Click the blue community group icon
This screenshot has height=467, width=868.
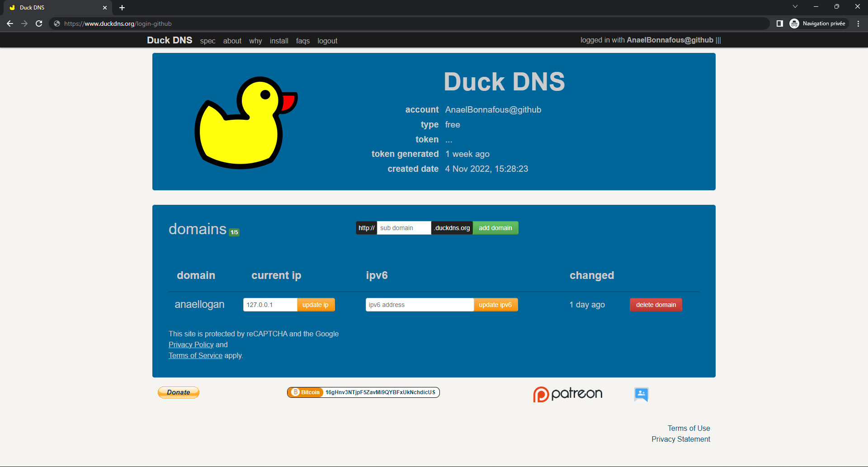pos(641,395)
